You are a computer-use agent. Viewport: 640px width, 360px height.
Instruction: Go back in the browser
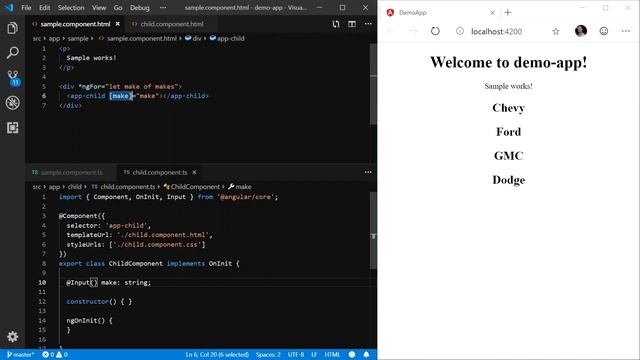point(391,31)
